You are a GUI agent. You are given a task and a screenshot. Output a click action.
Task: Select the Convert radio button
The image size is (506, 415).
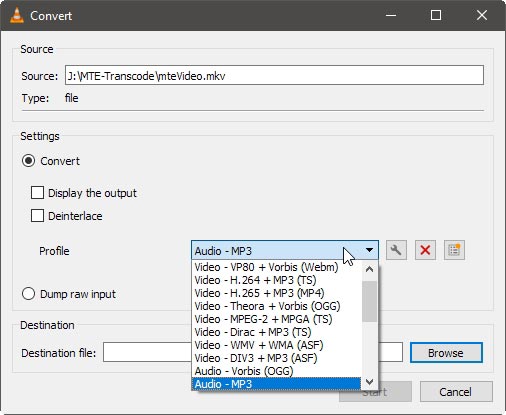pyautogui.click(x=28, y=161)
